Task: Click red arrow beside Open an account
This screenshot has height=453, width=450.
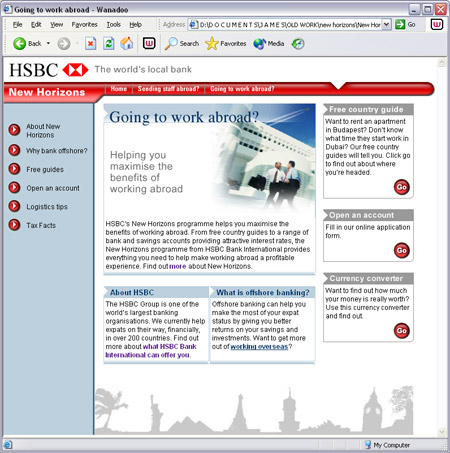Action: pyautogui.click(x=14, y=188)
